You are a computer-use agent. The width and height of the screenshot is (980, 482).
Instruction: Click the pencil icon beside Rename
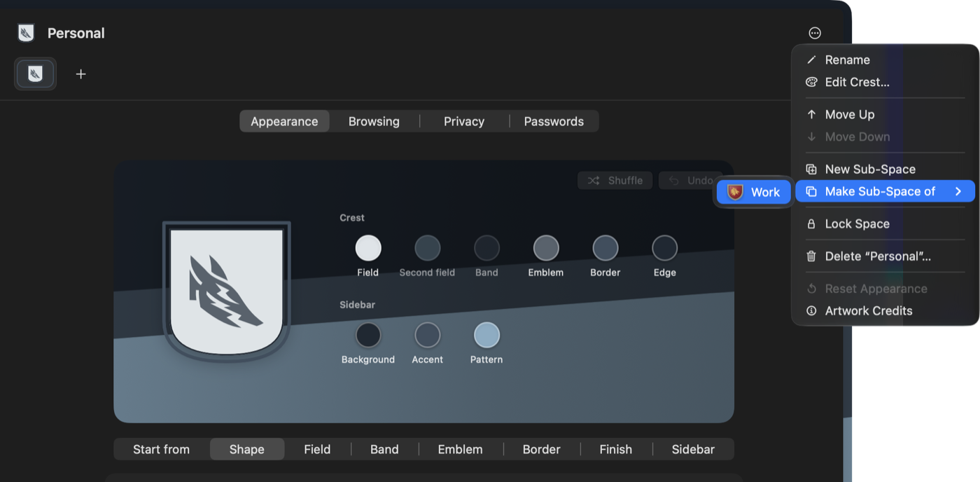(x=811, y=60)
